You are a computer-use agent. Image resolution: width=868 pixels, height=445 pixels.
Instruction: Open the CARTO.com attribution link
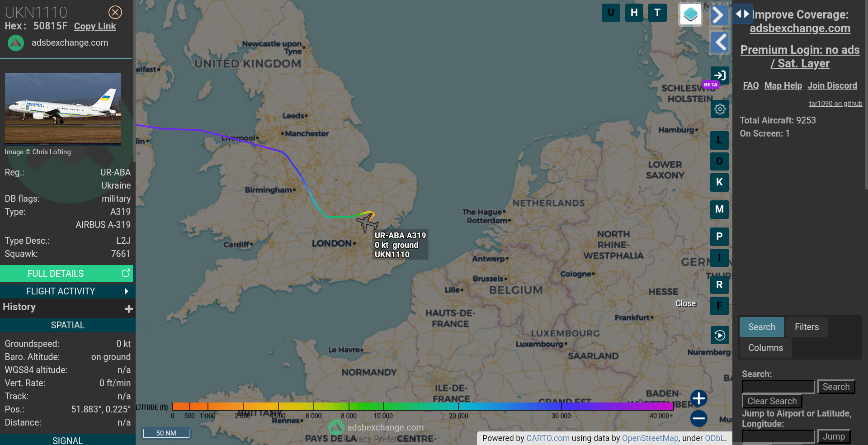pos(547,438)
